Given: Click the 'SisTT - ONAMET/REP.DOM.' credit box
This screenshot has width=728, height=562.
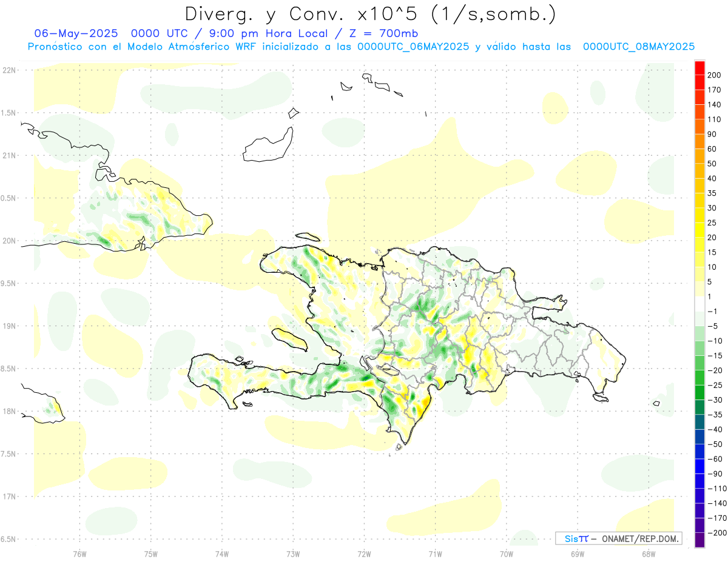Looking at the screenshot, I should tap(618, 538).
